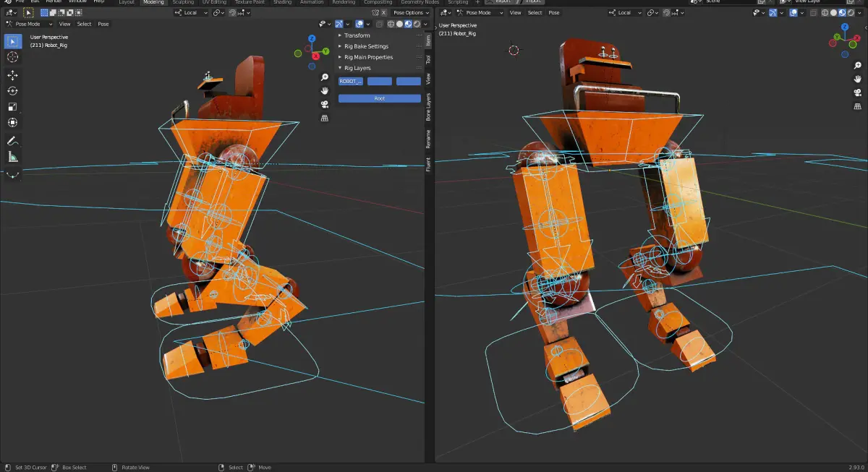Open Local transform orientation dropdown in left header
The height and width of the screenshot is (472, 868).
click(191, 12)
